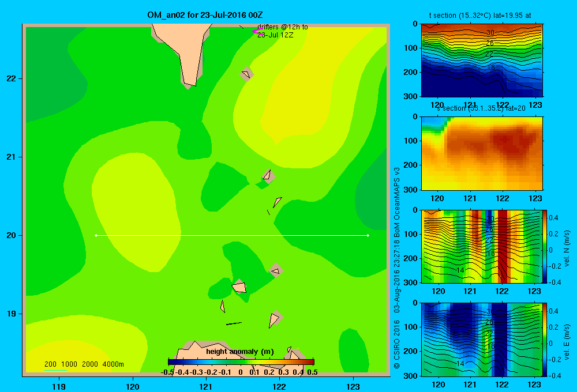Click the '1000' depth contour legend entry
The height and width of the screenshot is (392, 577).
[69, 364]
